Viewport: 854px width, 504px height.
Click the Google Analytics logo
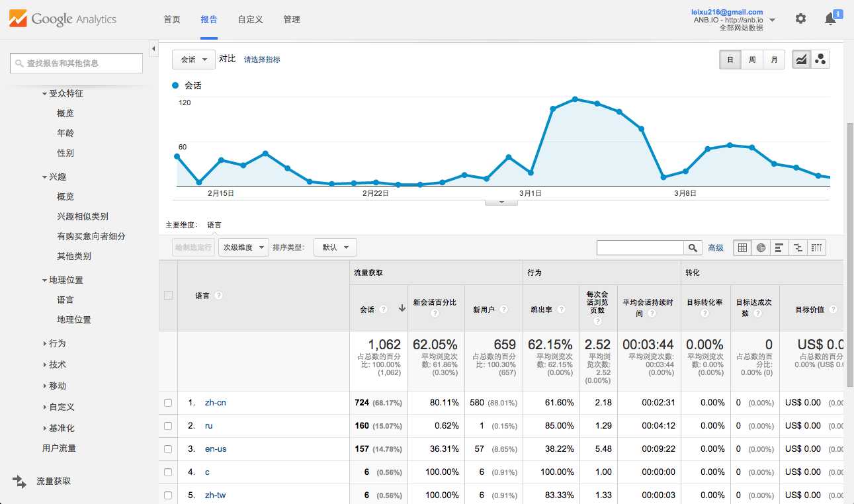tap(63, 19)
